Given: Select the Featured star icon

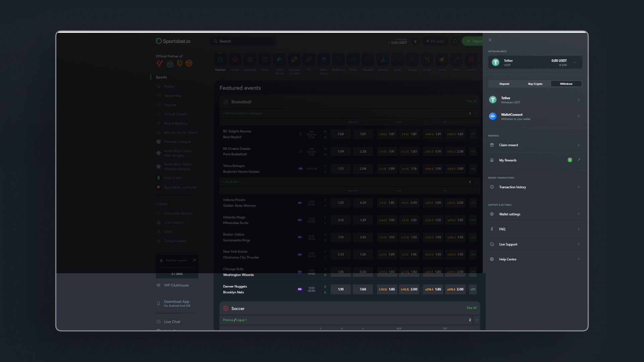Looking at the screenshot, I should [x=220, y=60].
